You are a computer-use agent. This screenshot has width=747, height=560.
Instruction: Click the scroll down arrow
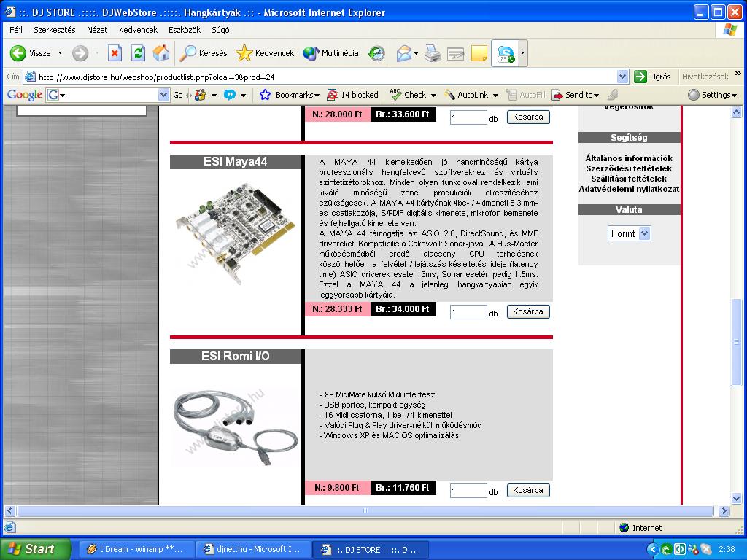(737, 499)
